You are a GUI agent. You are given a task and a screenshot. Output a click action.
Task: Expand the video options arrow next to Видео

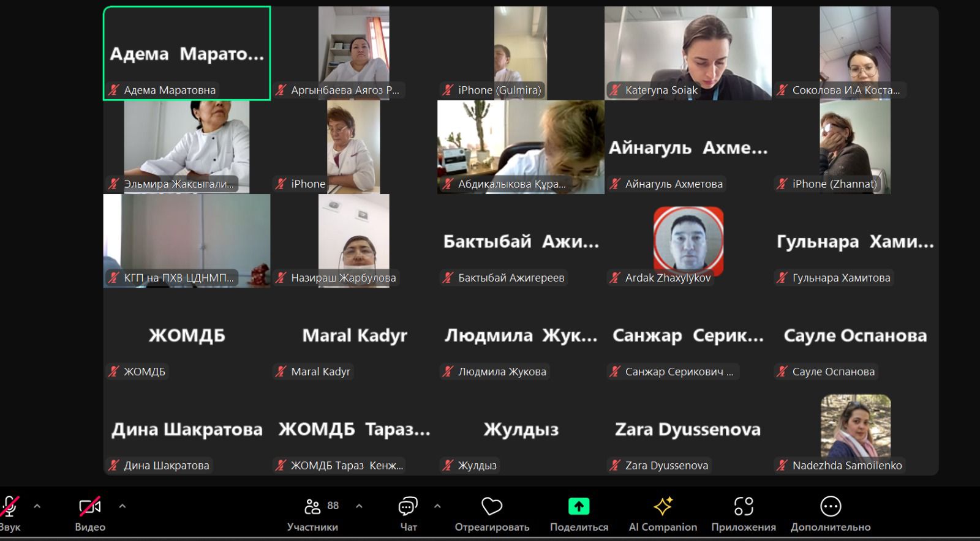tap(122, 506)
